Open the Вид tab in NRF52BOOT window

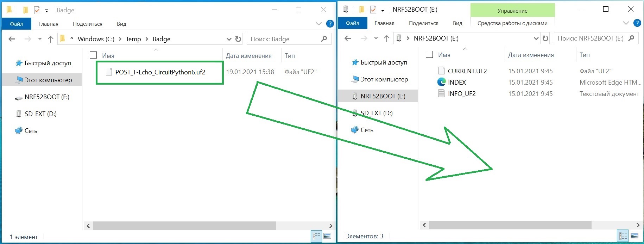tap(457, 23)
